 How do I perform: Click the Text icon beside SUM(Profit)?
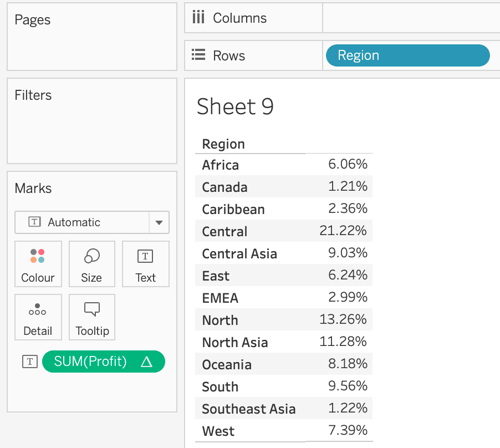(29, 362)
